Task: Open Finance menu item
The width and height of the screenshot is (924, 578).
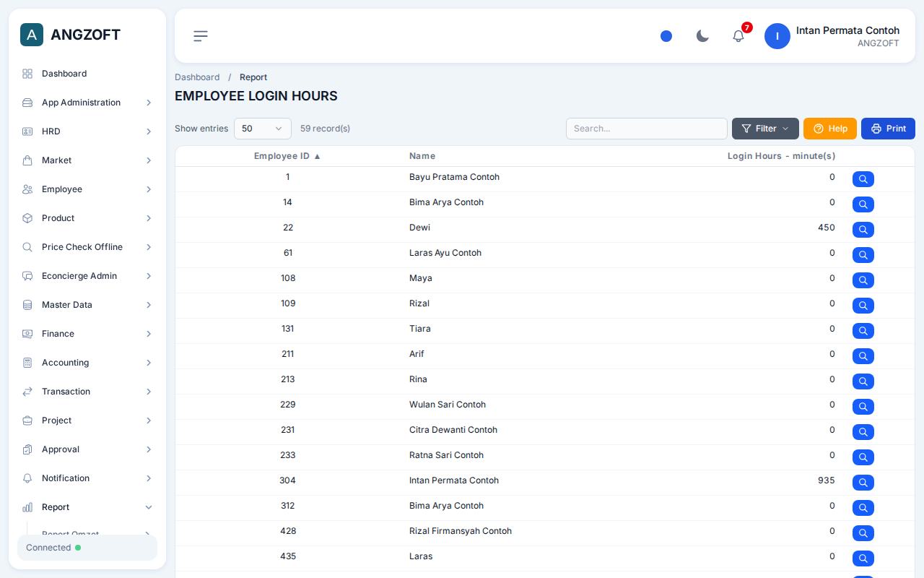Action: [x=87, y=334]
